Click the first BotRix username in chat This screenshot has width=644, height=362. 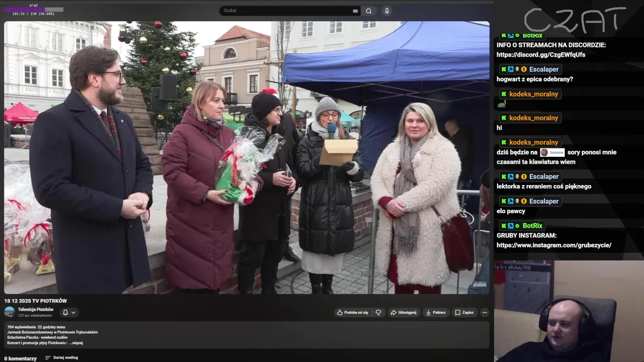tap(532, 36)
